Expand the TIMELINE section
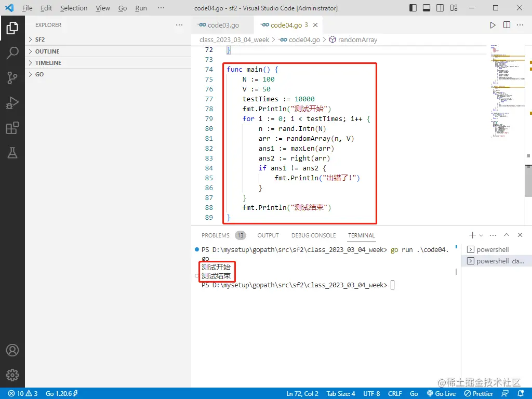Viewport: 532px width, 399px height. (108, 63)
